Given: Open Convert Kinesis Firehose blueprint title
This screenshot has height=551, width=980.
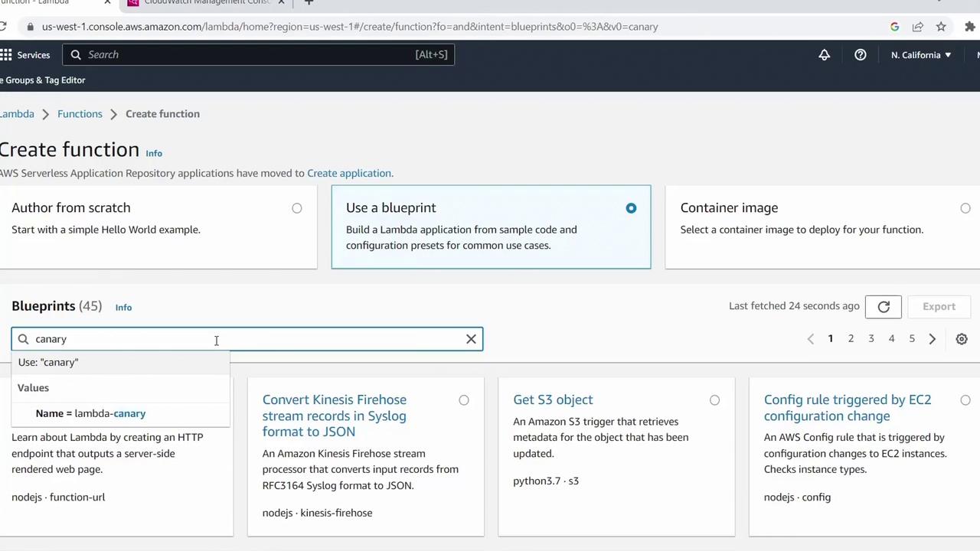Looking at the screenshot, I should [335, 416].
